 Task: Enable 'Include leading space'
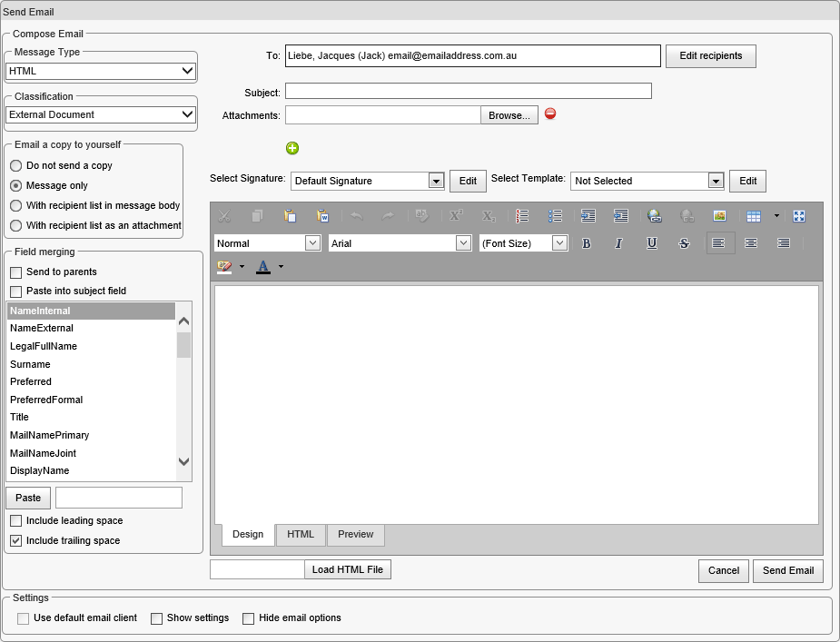point(16,521)
